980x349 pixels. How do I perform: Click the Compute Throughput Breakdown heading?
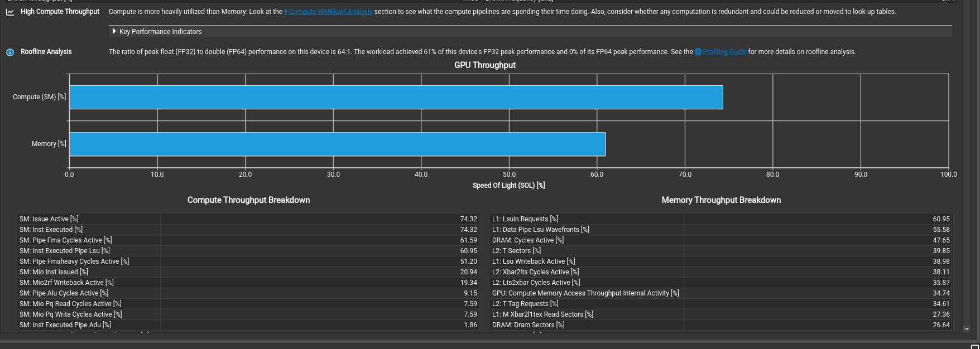248,200
